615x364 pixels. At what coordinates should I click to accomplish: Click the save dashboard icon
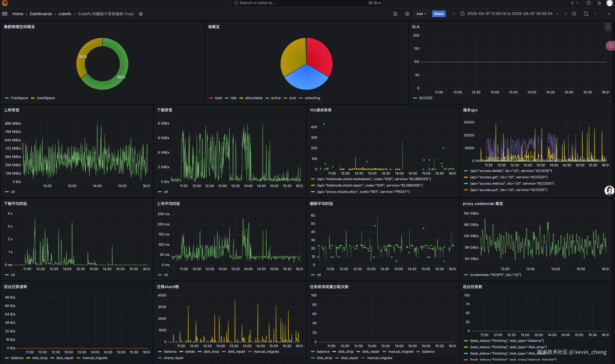click(x=395, y=14)
